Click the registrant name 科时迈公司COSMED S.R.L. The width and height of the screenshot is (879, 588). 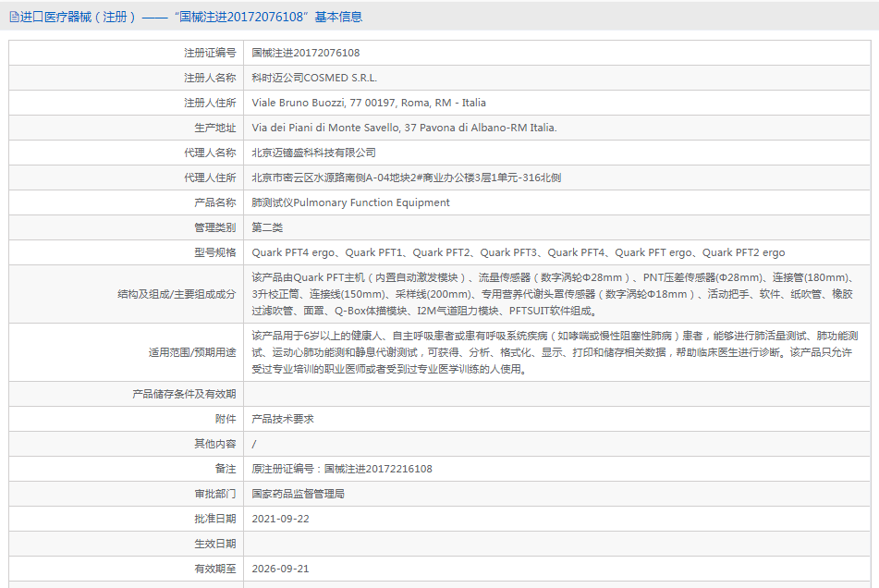314,78
